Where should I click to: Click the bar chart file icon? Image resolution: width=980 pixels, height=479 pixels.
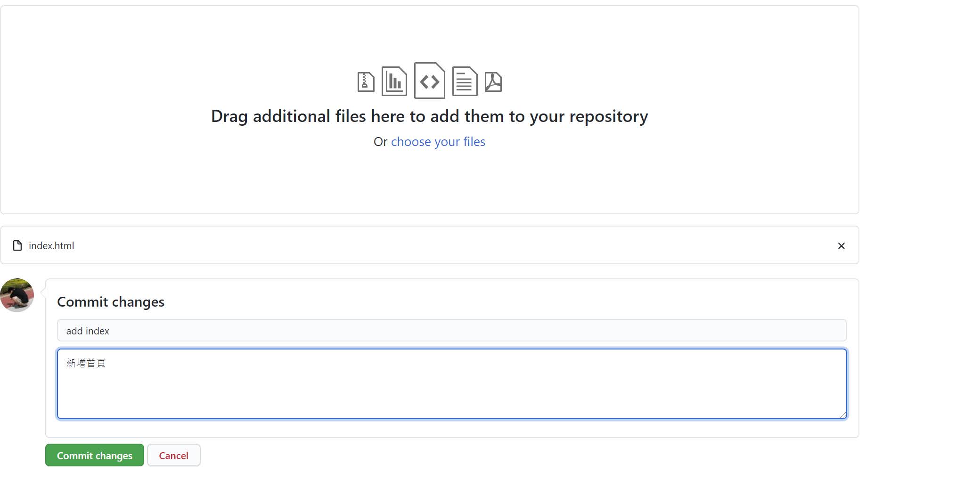(394, 81)
